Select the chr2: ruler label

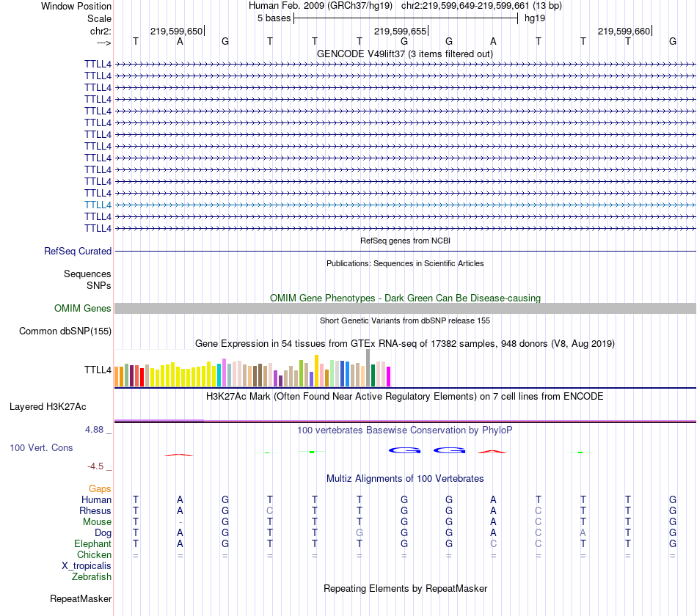[101, 31]
